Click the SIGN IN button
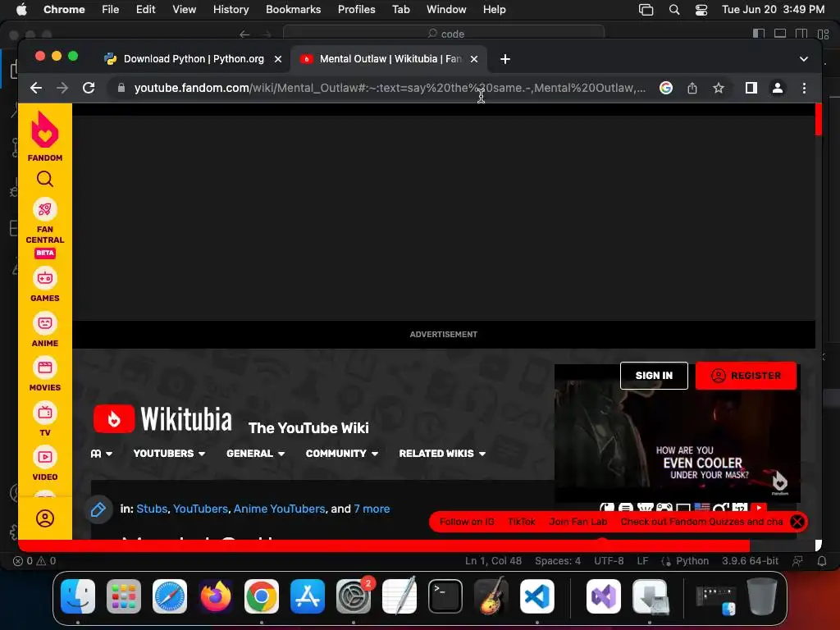The image size is (840, 630). [x=654, y=376]
